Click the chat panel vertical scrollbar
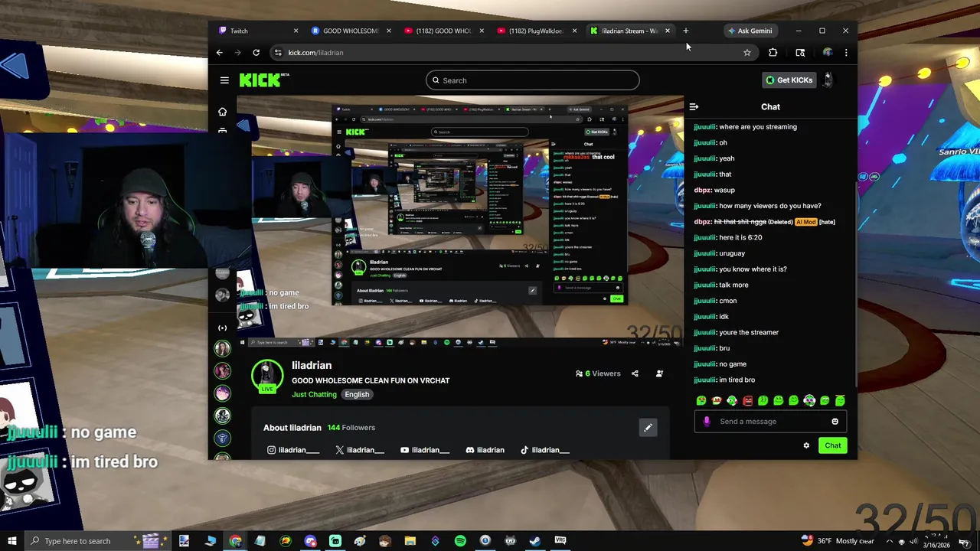The image size is (980, 551). point(855,283)
